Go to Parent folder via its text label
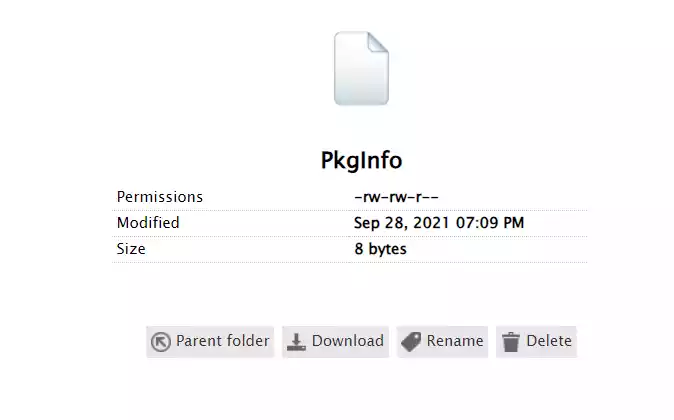The height and width of the screenshot is (420, 674). point(222,341)
